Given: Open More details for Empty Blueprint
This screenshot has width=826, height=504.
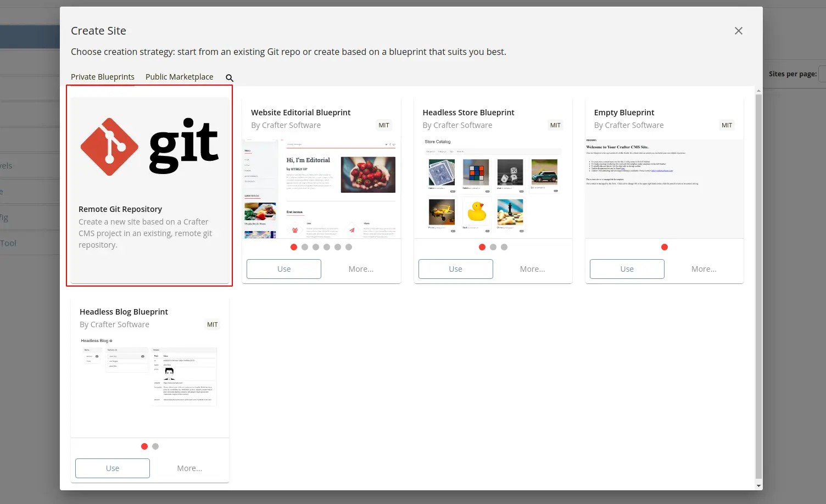Looking at the screenshot, I should pyautogui.click(x=704, y=269).
